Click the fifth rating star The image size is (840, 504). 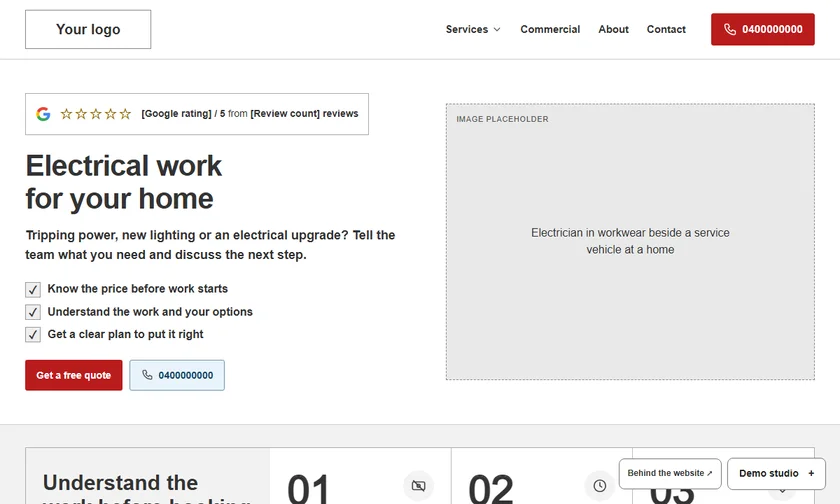click(x=125, y=114)
